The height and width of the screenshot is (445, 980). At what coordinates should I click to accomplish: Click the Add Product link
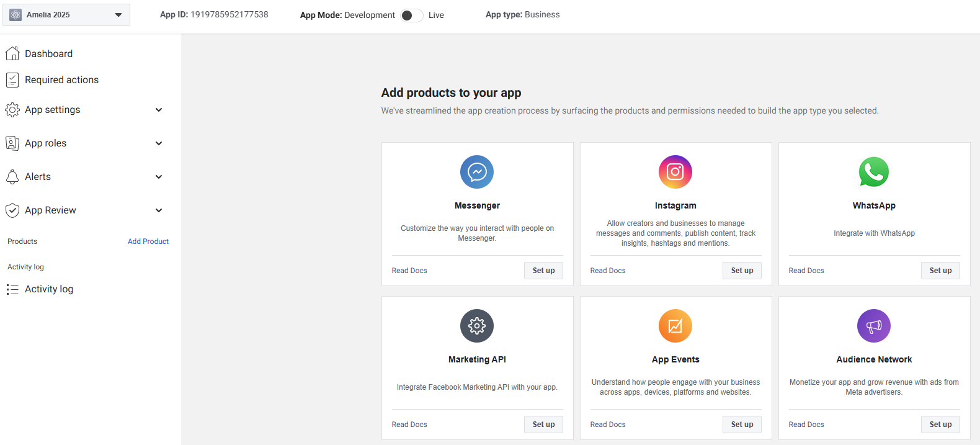[148, 241]
